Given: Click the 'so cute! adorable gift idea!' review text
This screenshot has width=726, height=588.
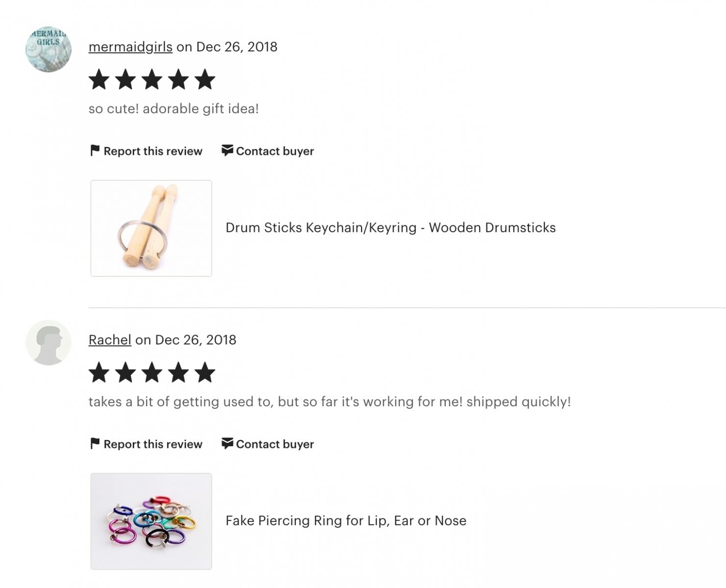Looking at the screenshot, I should [x=173, y=108].
